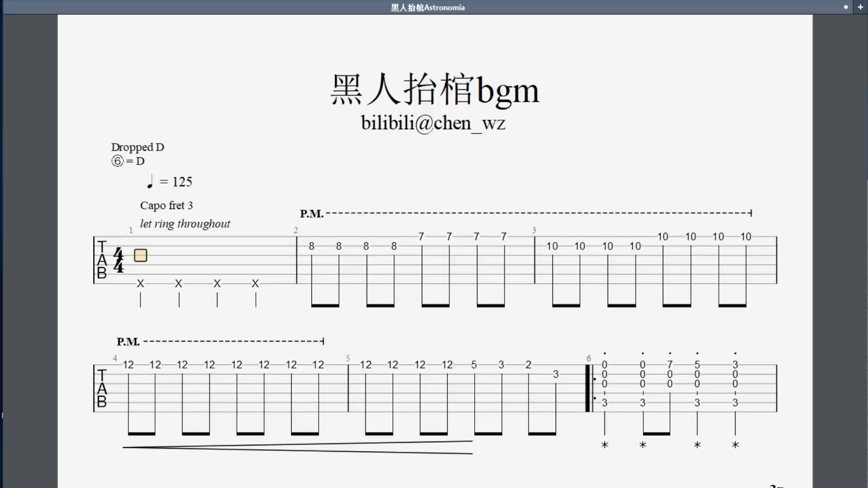Select top-string fret 5 note in bar 6
This screenshot has width=868, height=488.
697,365
